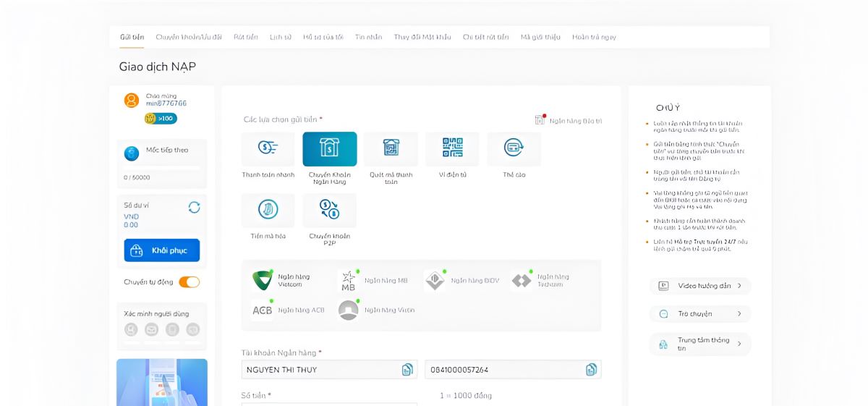Image resolution: width=868 pixels, height=406 pixels.
Task: Open the promotional banner thumbnail
Action: 162,382
